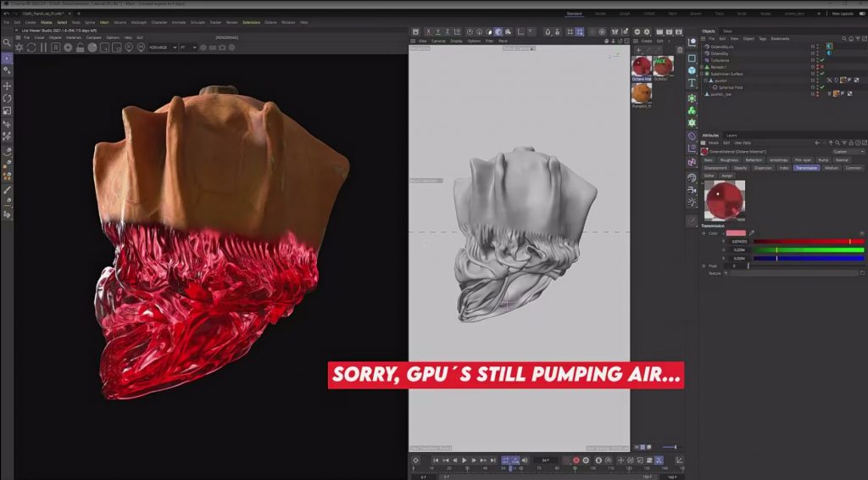Open Octane Live Viewer settings gear
Image resolution: width=868 pixels, height=480 pixels.
tap(68, 47)
